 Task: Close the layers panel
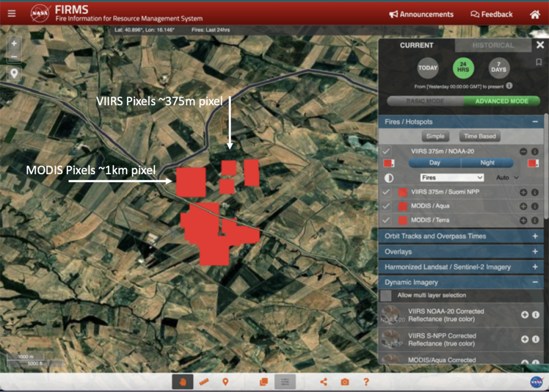[540, 45]
